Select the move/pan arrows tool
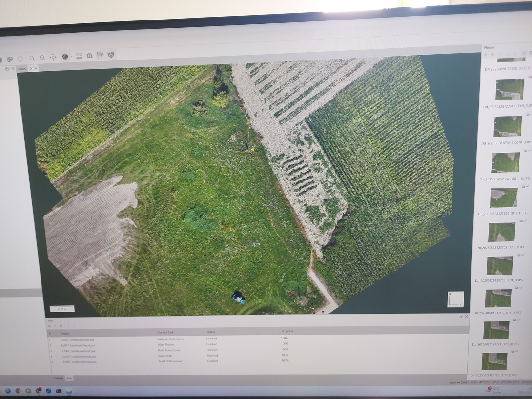Image resolution: width=532 pixels, height=399 pixels. 53,58
